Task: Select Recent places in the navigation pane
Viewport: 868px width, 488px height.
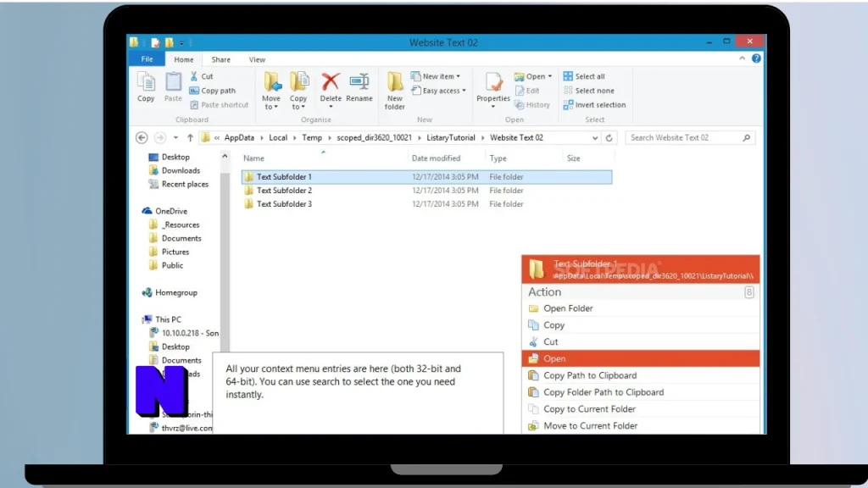Action: (179, 184)
